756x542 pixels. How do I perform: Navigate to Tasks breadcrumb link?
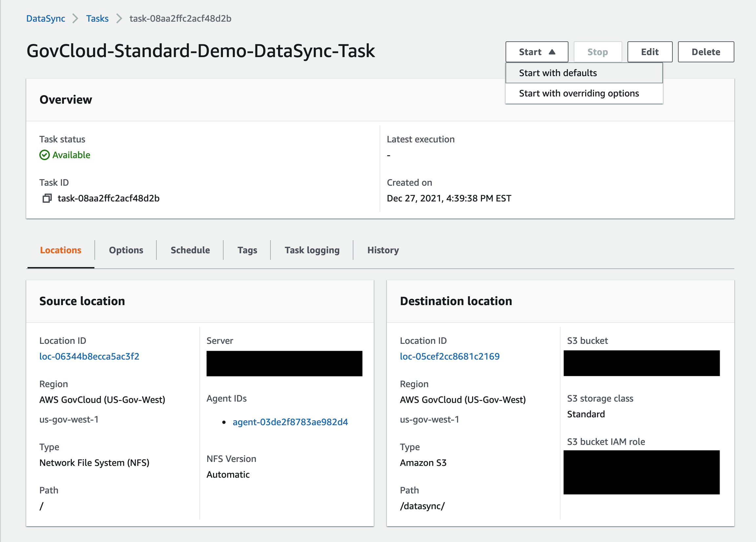click(97, 18)
